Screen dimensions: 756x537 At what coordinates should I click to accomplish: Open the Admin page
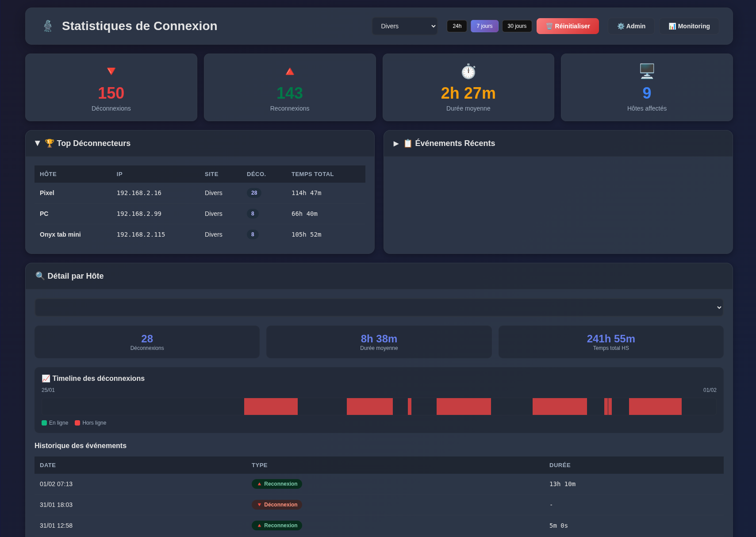coord(631,26)
